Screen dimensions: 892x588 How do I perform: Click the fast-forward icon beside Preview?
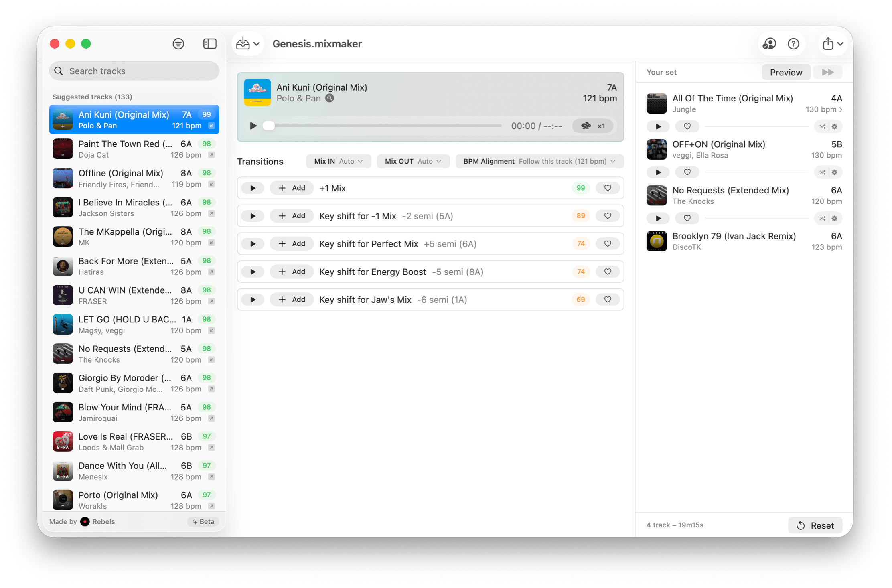coord(827,72)
